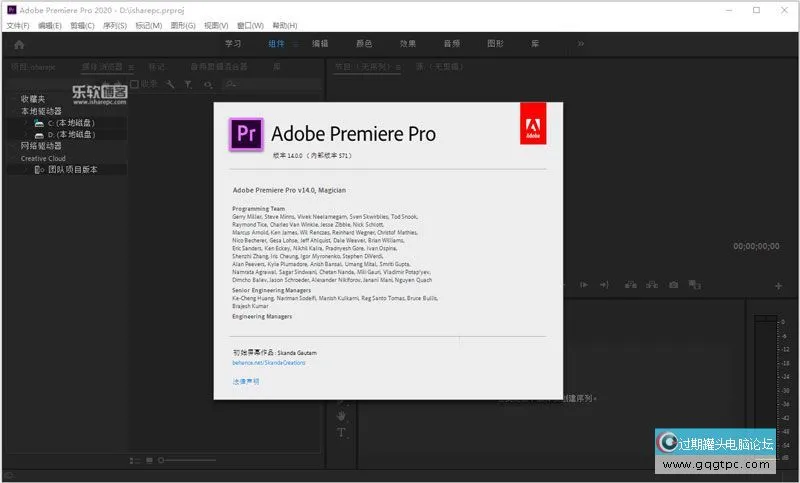Expand the 收藏夹 (Favorites) group
The height and width of the screenshot is (483, 800).
pos(14,99)
